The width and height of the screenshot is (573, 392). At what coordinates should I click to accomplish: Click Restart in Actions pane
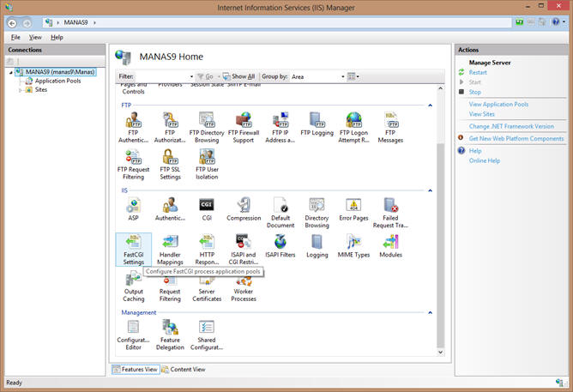click(x=478, y=72)
